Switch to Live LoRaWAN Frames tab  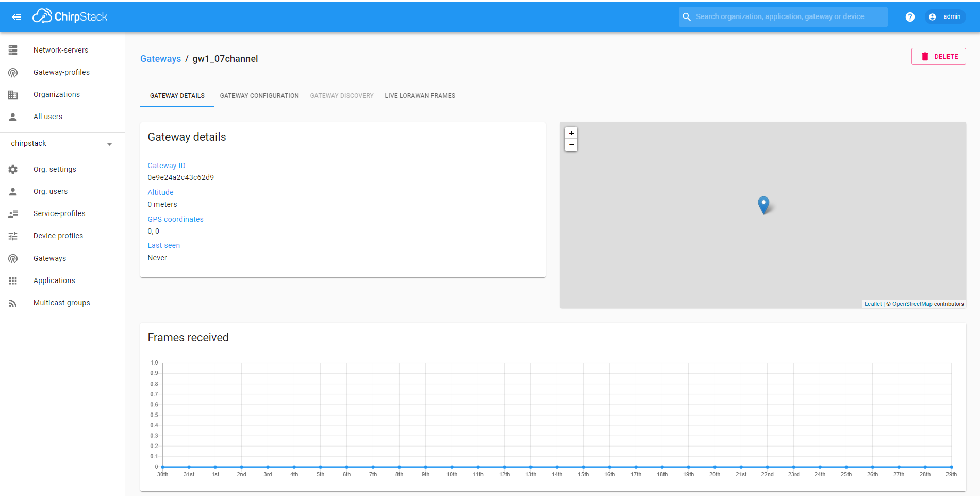click(x=420, y=96)
